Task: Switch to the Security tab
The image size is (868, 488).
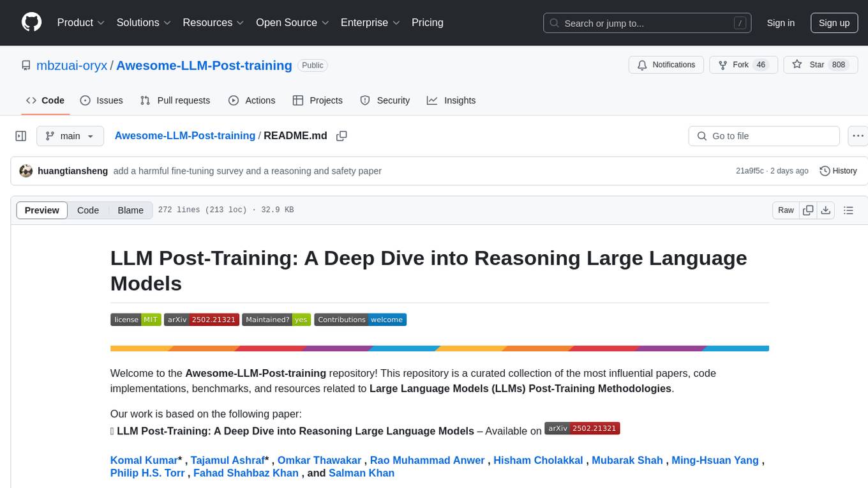Action: (x=385, y=100)
